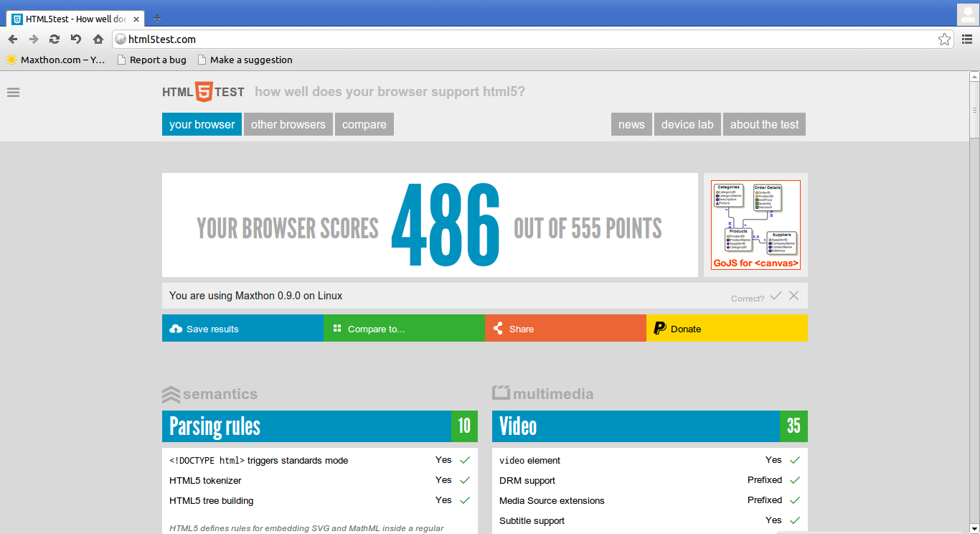Click inside the address bar
980x534 pixels.
430,39
